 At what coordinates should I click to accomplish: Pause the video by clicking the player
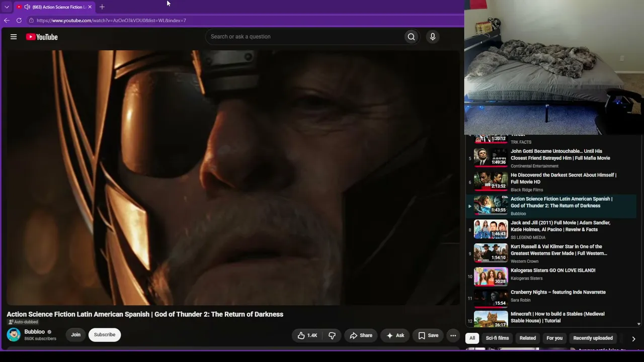233,177
